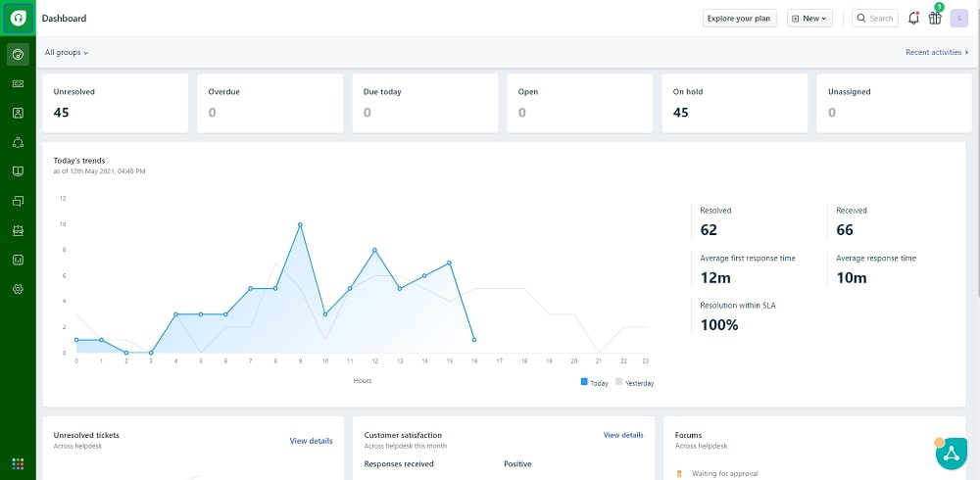Click the hour 9 peak data point
Screen dimensions: 980x480
coord(300,224)
